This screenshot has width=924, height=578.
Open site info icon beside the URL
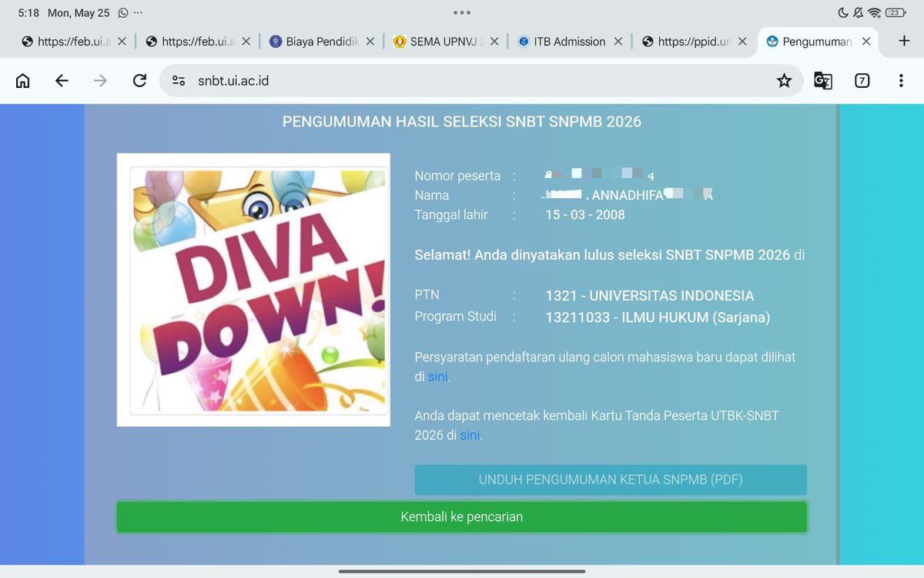pos(179,80)
